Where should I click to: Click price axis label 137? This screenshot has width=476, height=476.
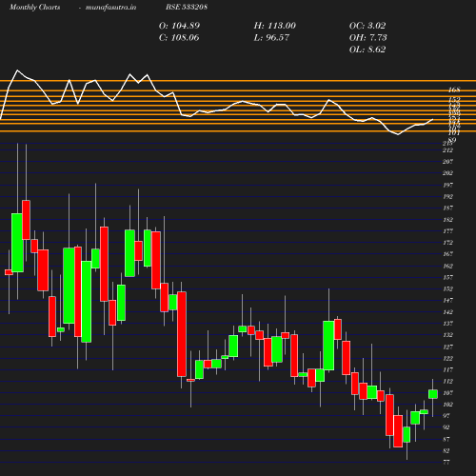coord(447,324)
